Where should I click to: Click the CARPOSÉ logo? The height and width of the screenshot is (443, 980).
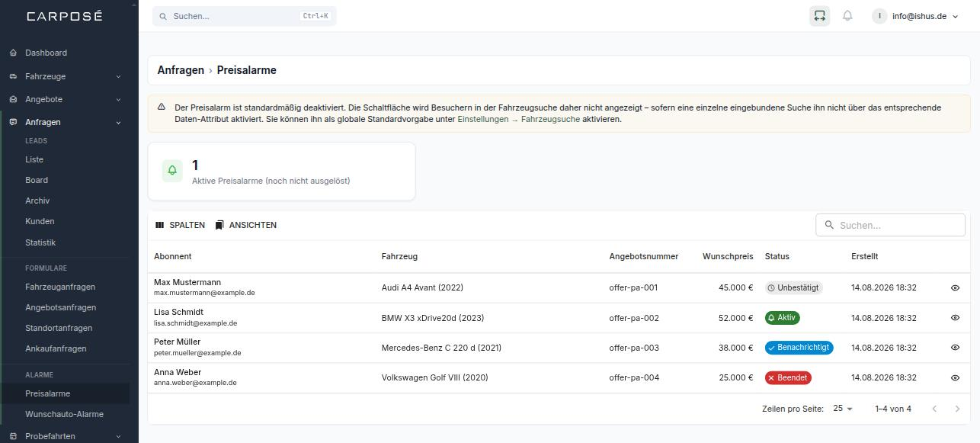pyautogui.click(x=64, y=16)
